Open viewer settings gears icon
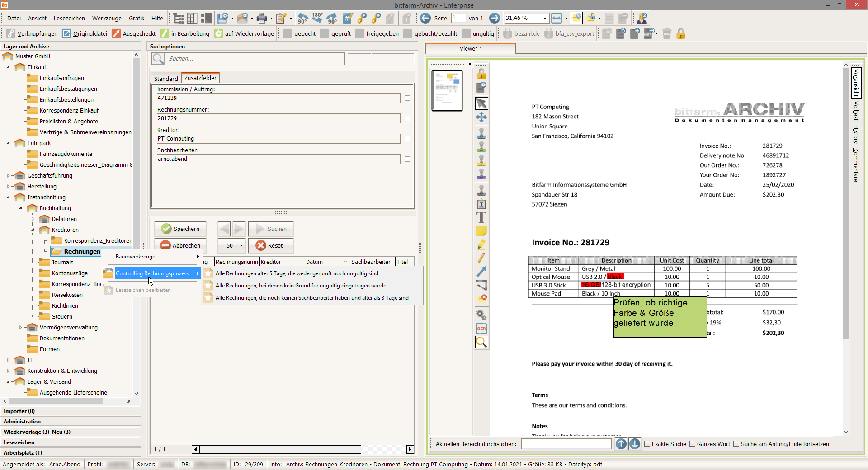868x470 pixels. [481, 315]
